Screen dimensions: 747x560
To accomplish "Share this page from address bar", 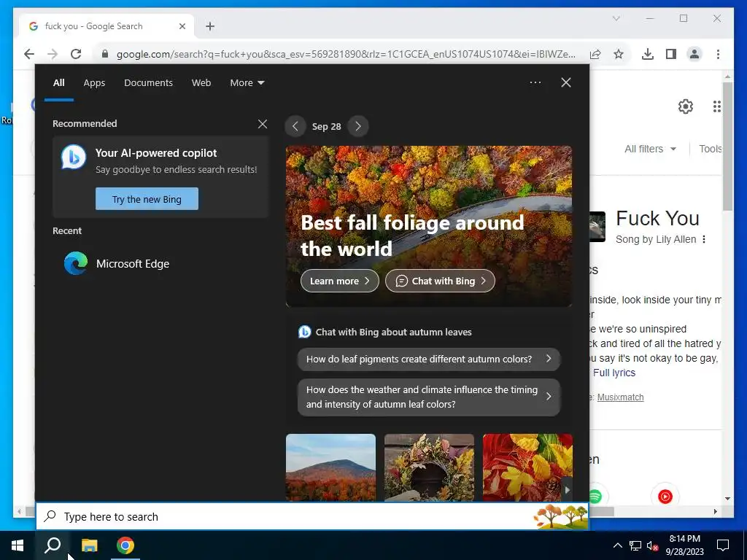I will pos(595,54).
